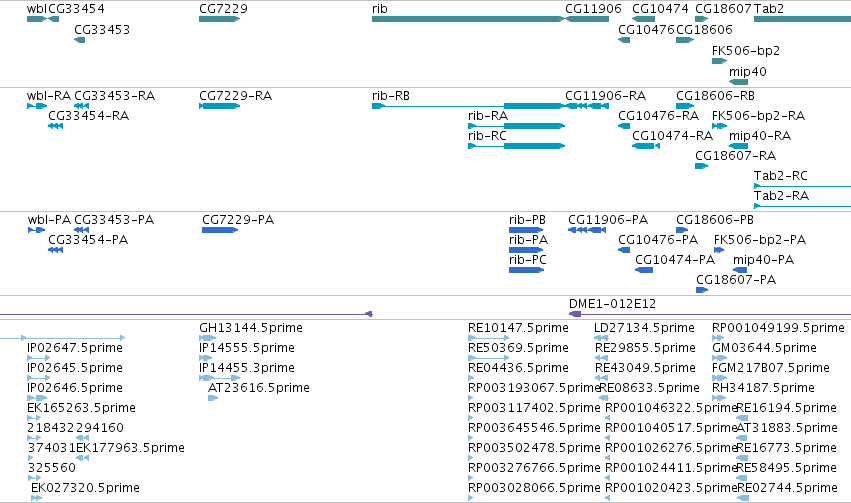This screenshot has height=503, width=851.
Task: Select the CG33453-PA protein
Action: point(81,230)
